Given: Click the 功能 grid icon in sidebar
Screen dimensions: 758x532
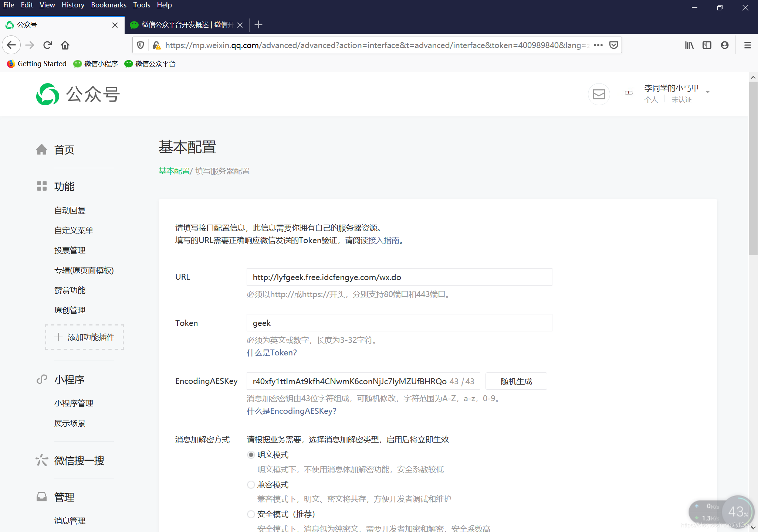Looking at the screenshot, I should 41,186.
